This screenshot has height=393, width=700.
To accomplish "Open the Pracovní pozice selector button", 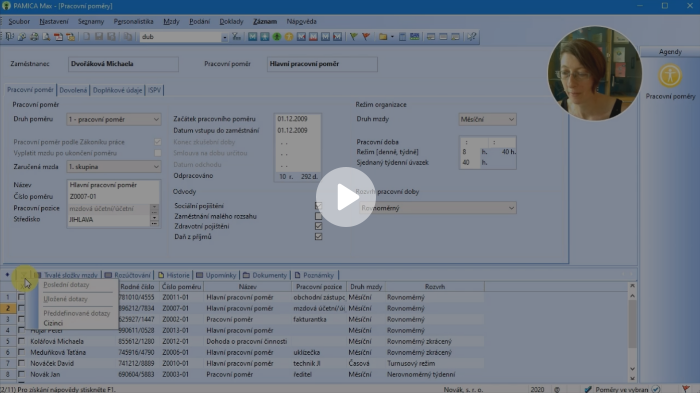I will click(154, 208).
